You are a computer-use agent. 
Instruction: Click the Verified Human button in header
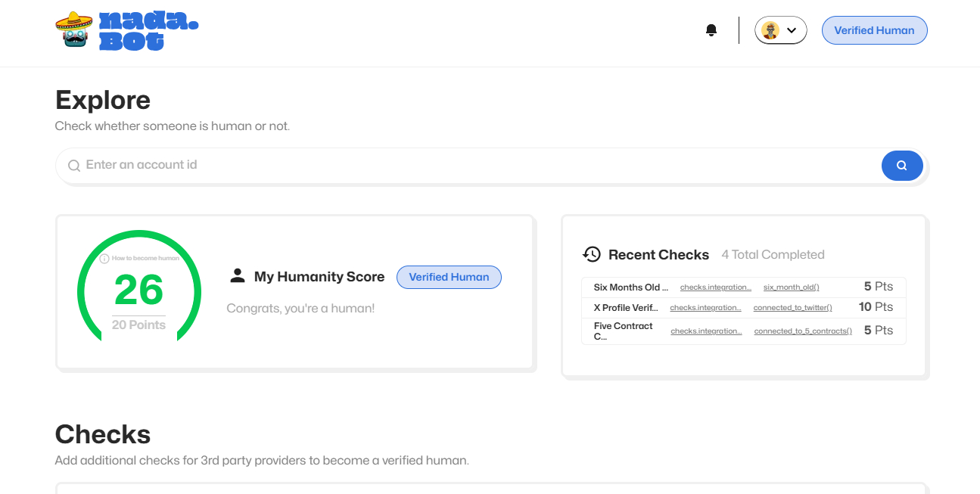coord(874,30)
